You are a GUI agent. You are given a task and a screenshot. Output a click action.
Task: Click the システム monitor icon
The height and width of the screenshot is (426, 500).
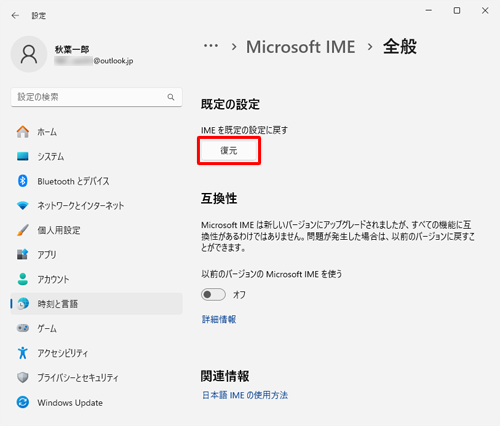pos(23,156)
